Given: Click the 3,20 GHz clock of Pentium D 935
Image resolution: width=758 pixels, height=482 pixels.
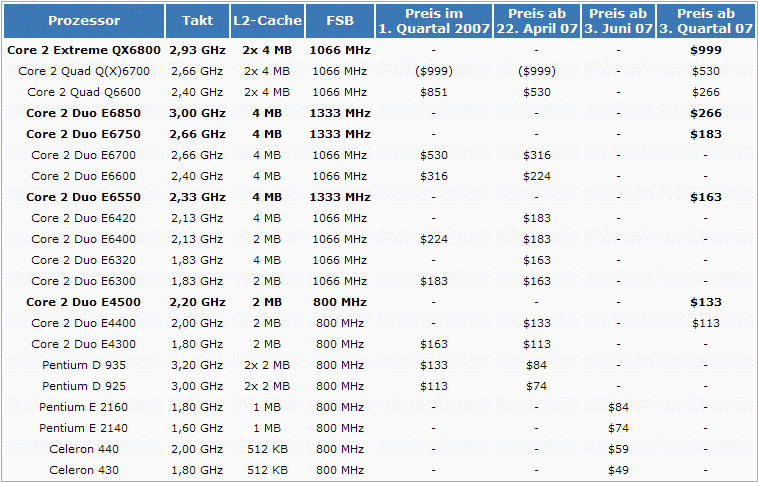Looking at the screenshot, I should point(197,365).
